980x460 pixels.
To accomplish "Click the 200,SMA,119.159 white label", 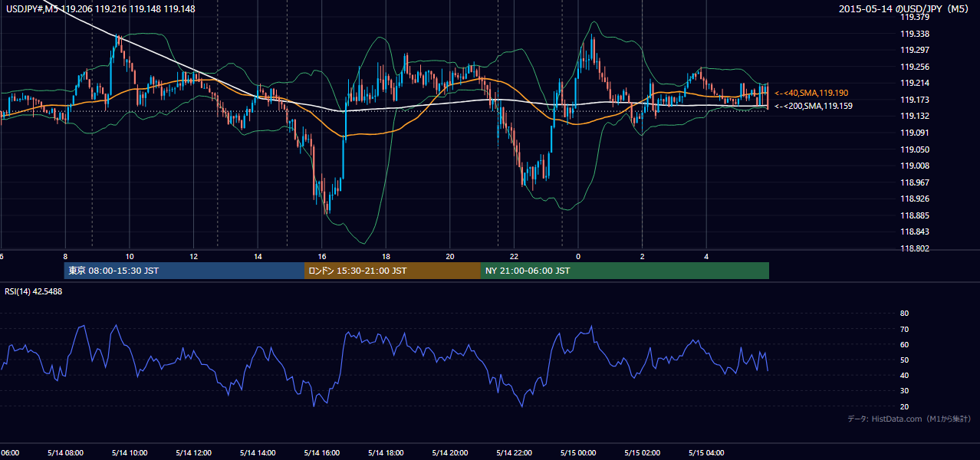I will click(x=813, y=106).
